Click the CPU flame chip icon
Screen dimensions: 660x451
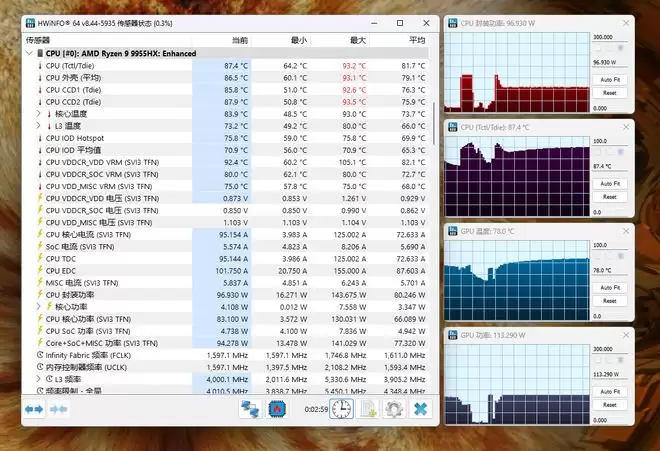pyautogui.click(x=277, y=409)
